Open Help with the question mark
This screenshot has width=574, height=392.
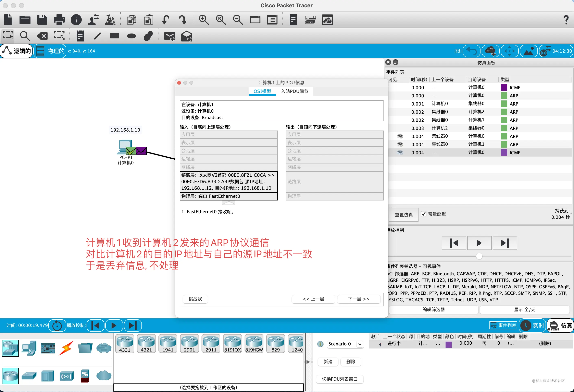pos(566,20)
